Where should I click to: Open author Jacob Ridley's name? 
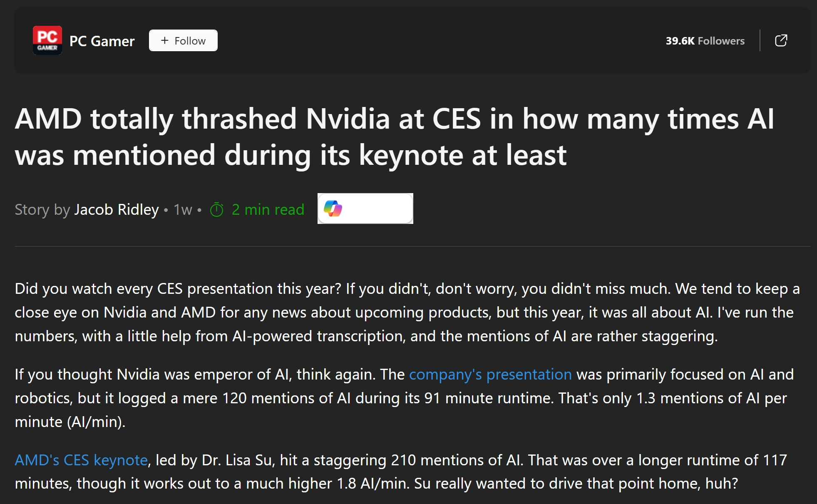pyautogui.click(x=117, y=209)
